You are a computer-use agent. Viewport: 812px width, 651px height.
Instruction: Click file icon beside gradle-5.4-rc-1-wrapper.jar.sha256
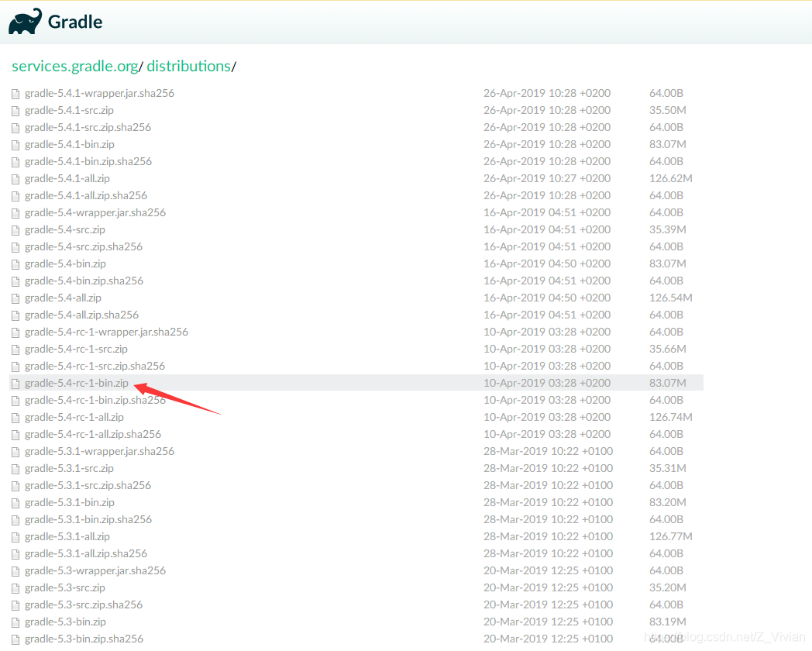pyautogui.click(x=15, y=332)
